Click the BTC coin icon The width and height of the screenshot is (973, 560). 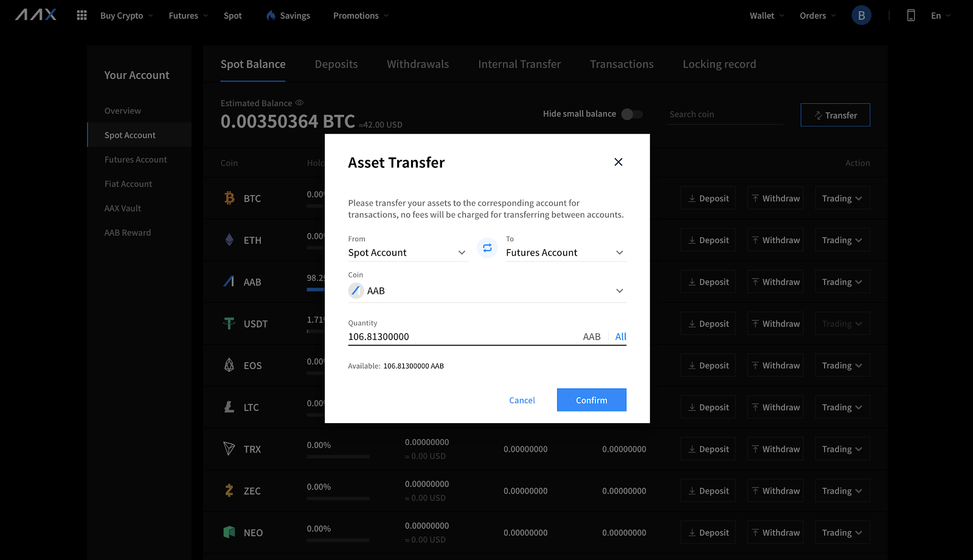(x=229, y=198)
